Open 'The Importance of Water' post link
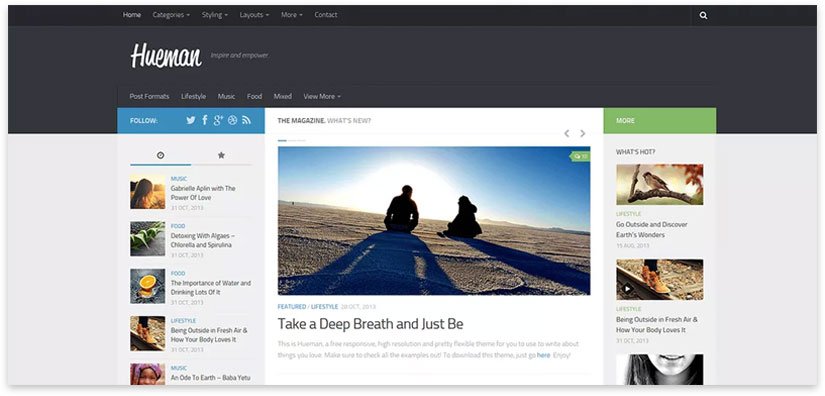The image size is (825, 396). (x=210, y=288)
